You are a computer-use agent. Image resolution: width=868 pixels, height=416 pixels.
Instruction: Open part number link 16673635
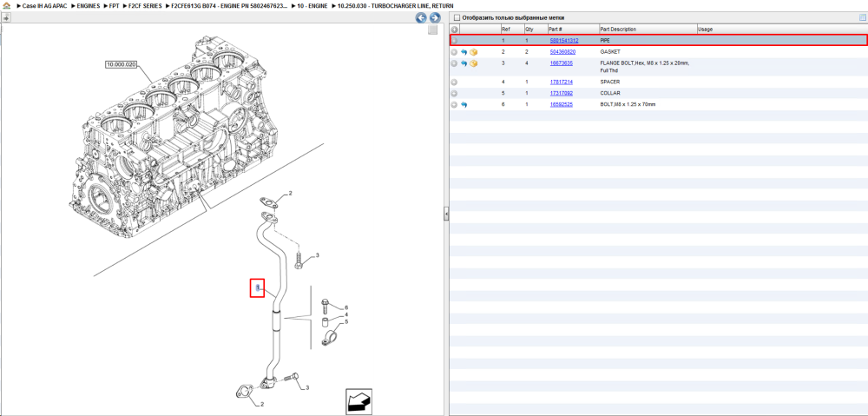pyautogui.click(x=561, y=63)
